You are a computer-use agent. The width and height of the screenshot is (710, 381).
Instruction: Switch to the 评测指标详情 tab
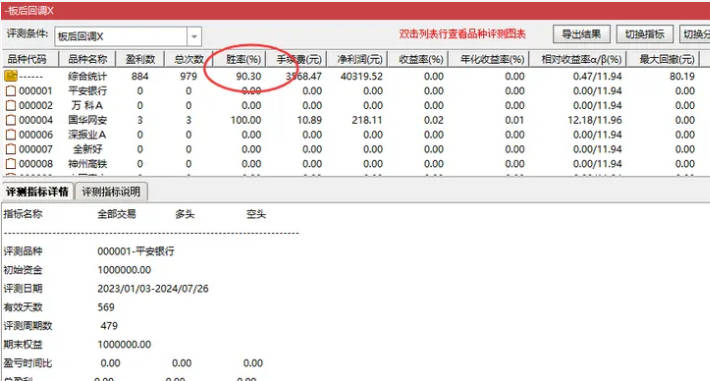pyautogui.click(x=38, y=192)
